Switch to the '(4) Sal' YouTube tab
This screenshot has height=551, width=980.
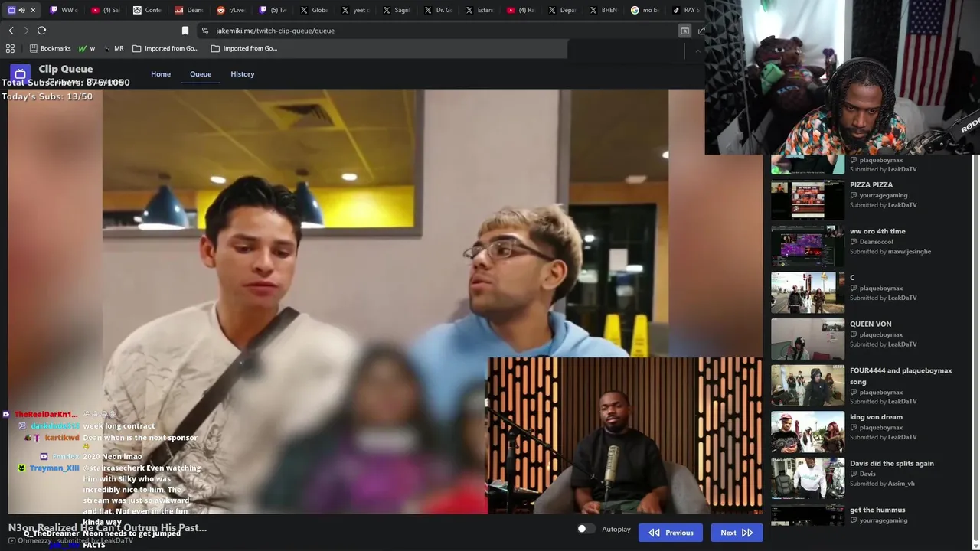point(106,10)
